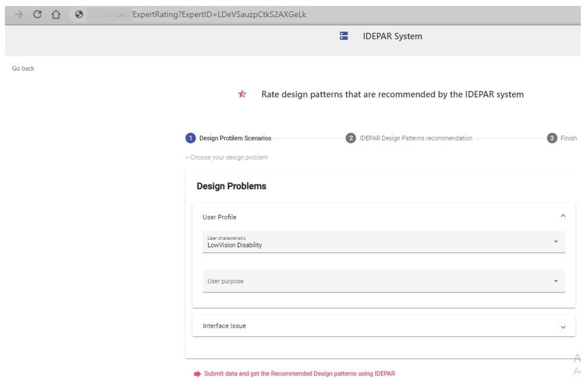Click the browser address bar URL
This screenshot has height=384, width=588.
[219, 14]
